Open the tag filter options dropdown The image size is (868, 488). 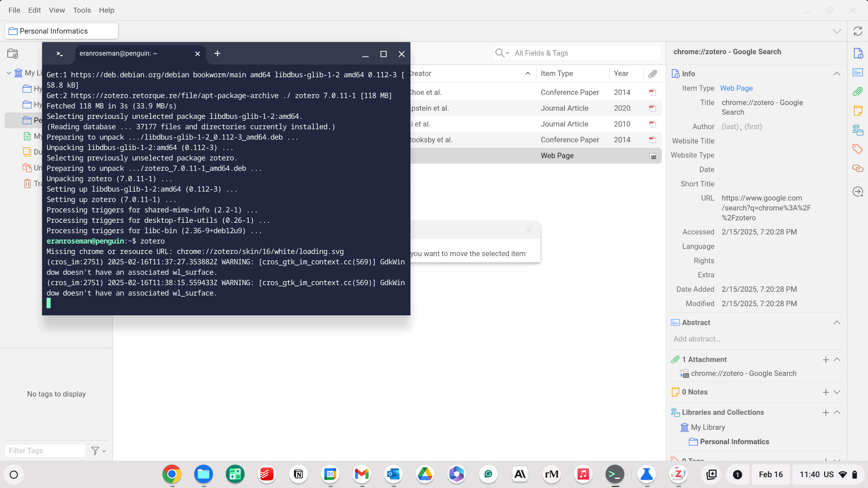point(98,451)
